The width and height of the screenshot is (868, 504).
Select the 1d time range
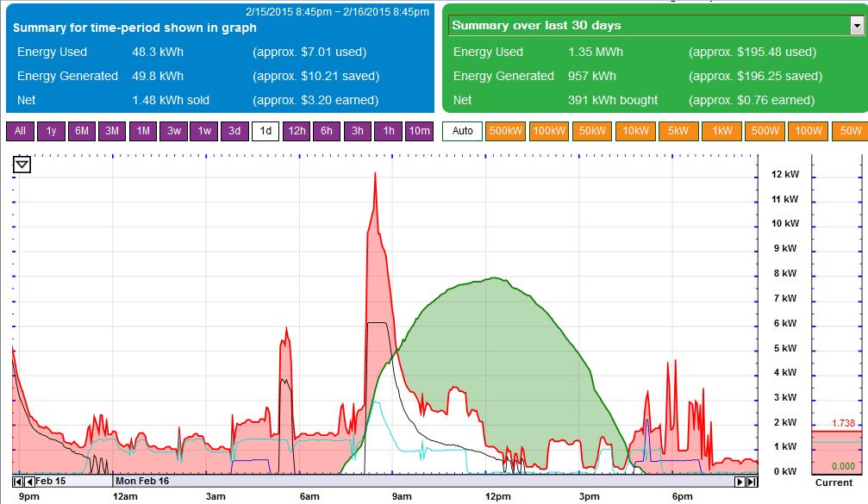click(x=265, y=131)
